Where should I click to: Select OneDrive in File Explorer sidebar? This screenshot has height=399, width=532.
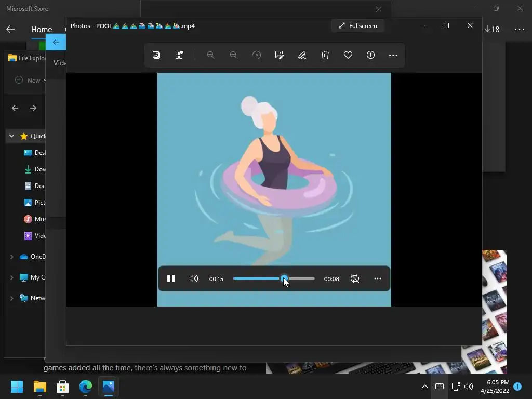[33, 257]
